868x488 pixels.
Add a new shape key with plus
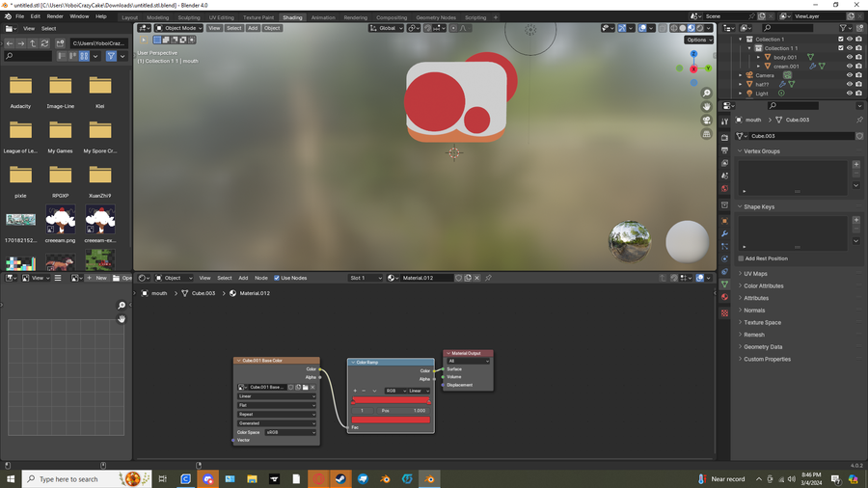coord(855,220)
